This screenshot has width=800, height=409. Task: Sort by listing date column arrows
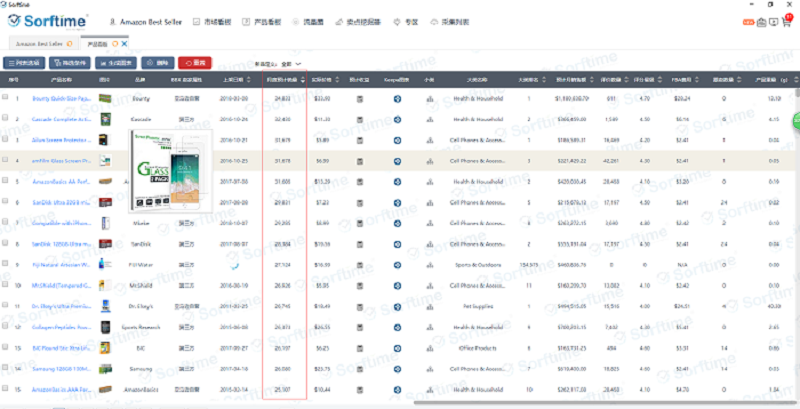[x=248, y=80]
